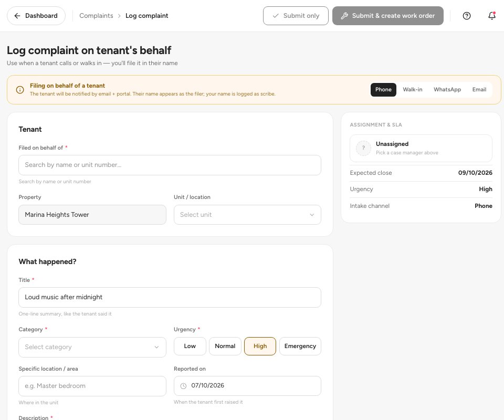Click the Title input field
The width and height of the screenshot is (504, 420).
coord(170,297)
